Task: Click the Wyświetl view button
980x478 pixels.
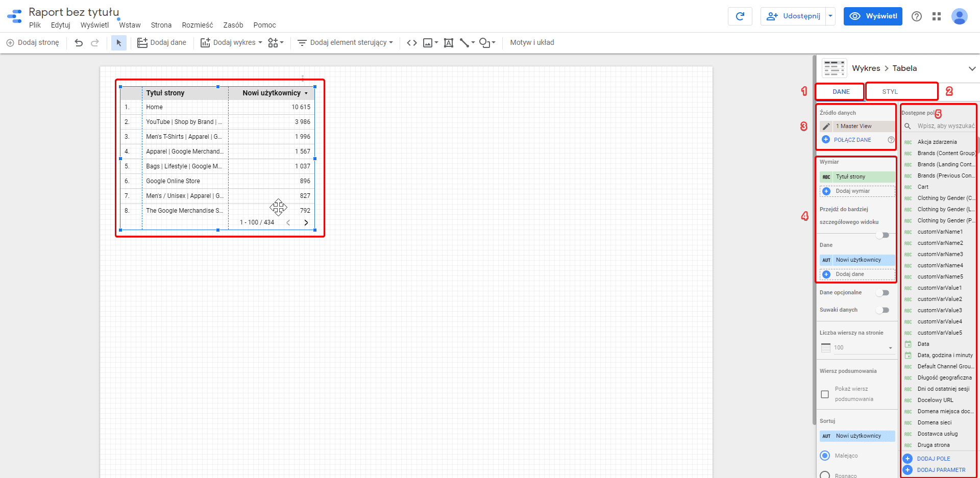Action: tap(873, 16)
